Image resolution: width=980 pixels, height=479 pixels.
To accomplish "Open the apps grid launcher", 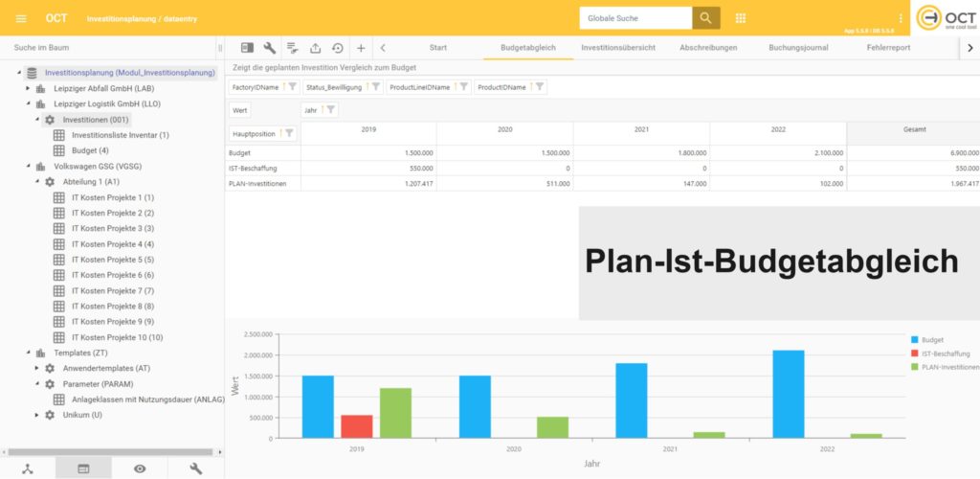I will coord(741,18).
